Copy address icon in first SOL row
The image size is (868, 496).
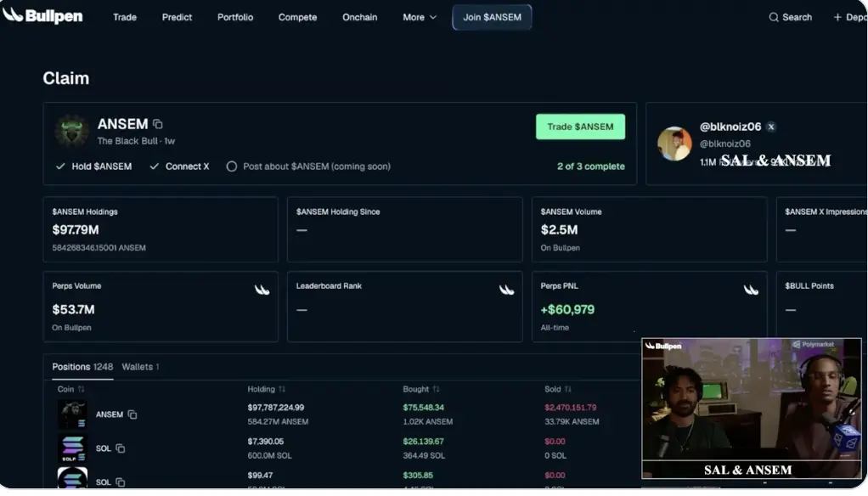tap(120, 448)
